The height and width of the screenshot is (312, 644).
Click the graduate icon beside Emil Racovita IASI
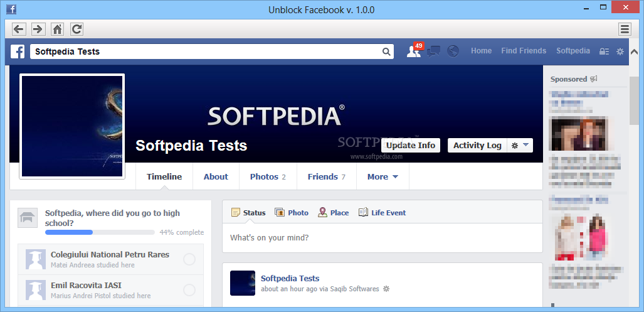36,290
